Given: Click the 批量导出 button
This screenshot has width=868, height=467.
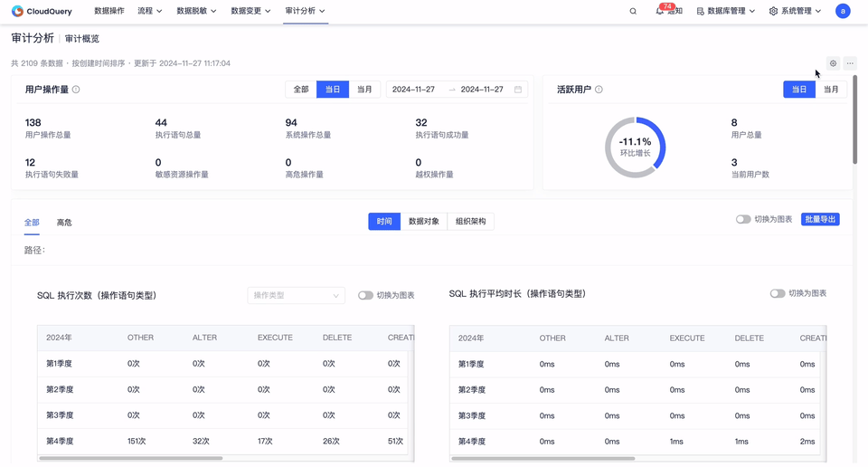Looking at the screenshot, I should pyautogui.click(x=820, y=219).
